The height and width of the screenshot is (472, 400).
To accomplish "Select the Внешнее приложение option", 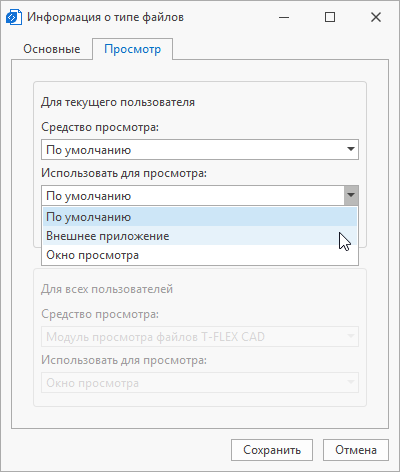I will pyautogui.click(x=200, y=236).
